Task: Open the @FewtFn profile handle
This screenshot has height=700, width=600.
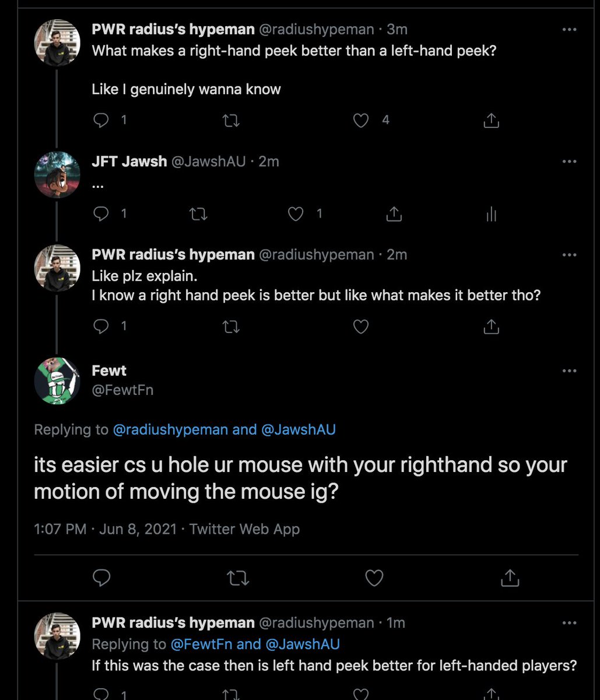Action: click(122, 390)
